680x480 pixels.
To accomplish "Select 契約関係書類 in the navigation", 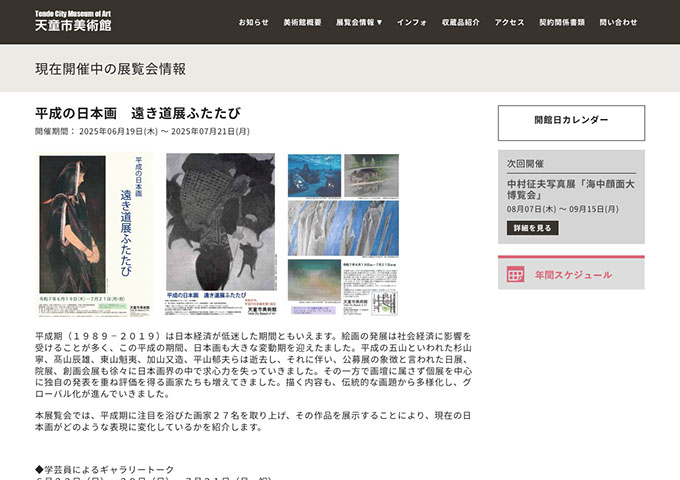I will coord(562,22).
